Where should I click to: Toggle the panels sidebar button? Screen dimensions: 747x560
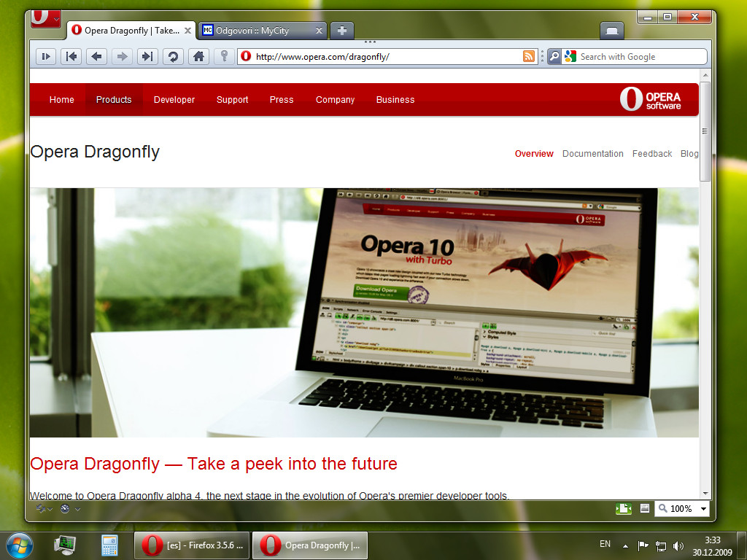point(46,57)
